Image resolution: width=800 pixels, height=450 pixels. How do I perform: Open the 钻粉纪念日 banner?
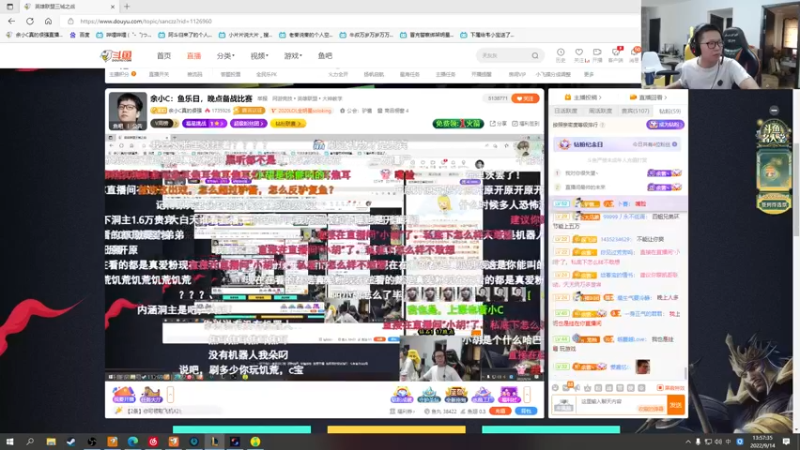tap(617, 144)
